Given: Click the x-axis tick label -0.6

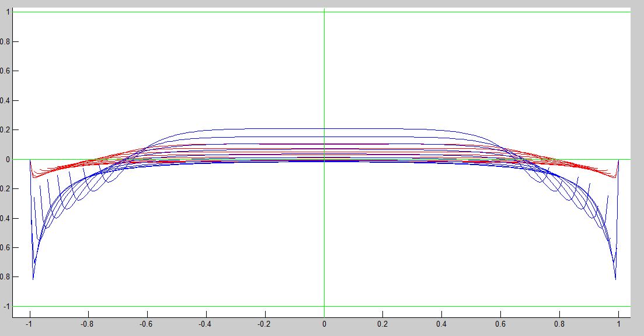Looking at the screenshot, I should click(x=146, y=323).
